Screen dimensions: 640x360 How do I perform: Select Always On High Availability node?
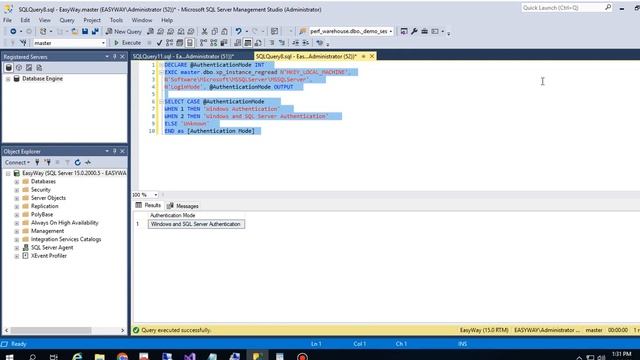click(64, 223)
